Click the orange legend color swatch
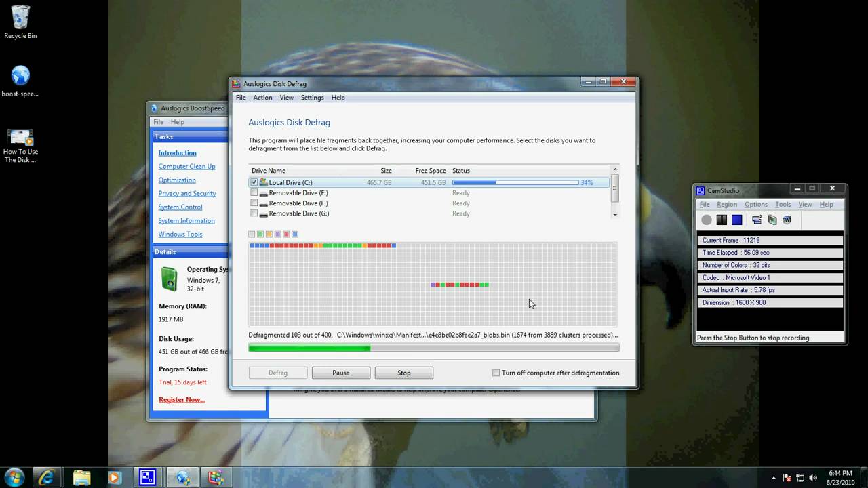The height and width of the screenshot is (488, 868). pyautogui.click(x=269, y=235)
